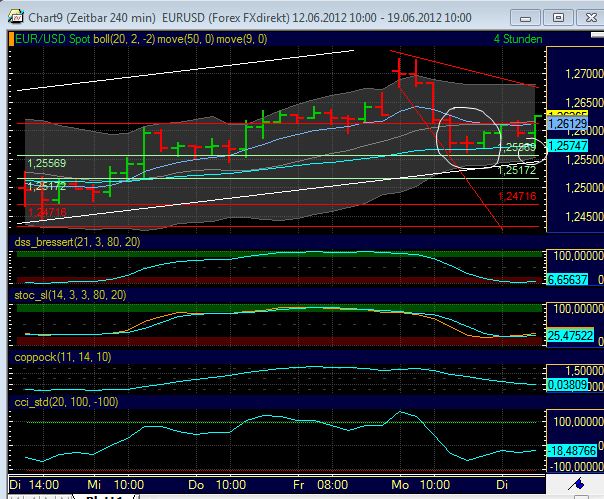The width and height of the screenshot is (604, 499).
Task: Click the Mi 10:00 time axis label
Action: point(116,485)
